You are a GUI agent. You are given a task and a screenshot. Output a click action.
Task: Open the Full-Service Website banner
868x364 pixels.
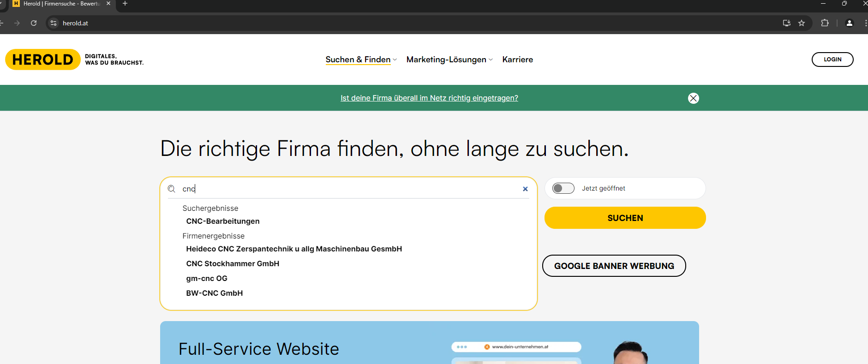[429, 343]
